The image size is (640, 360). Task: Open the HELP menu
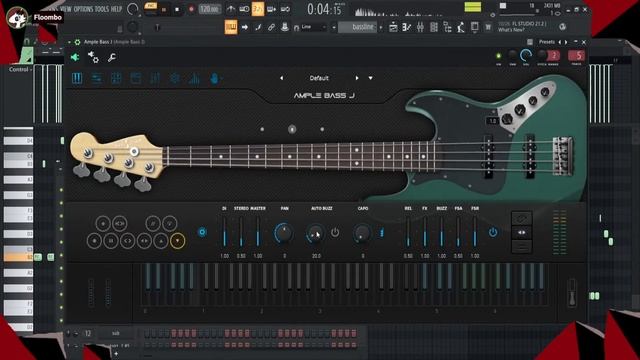116,9
